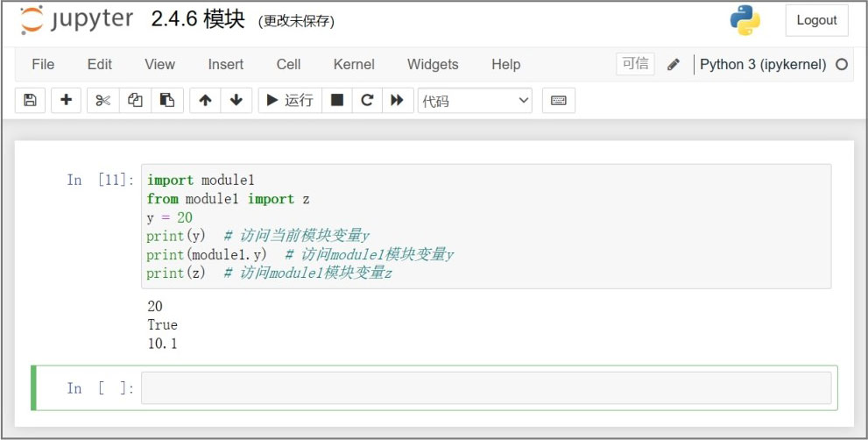Viewport: 868px width, 440px height.
Task: Restart the kernel circular arrow icon
Action: [x=367, y=100]
